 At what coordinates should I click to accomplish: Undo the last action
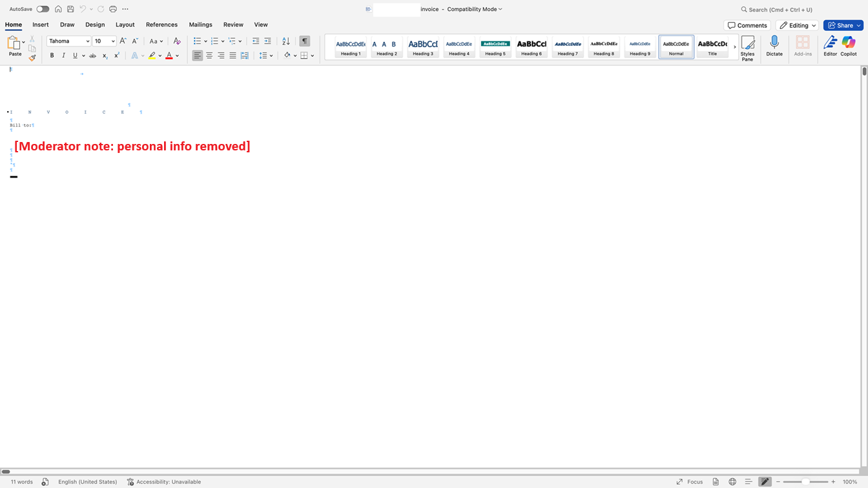[83, 9]
